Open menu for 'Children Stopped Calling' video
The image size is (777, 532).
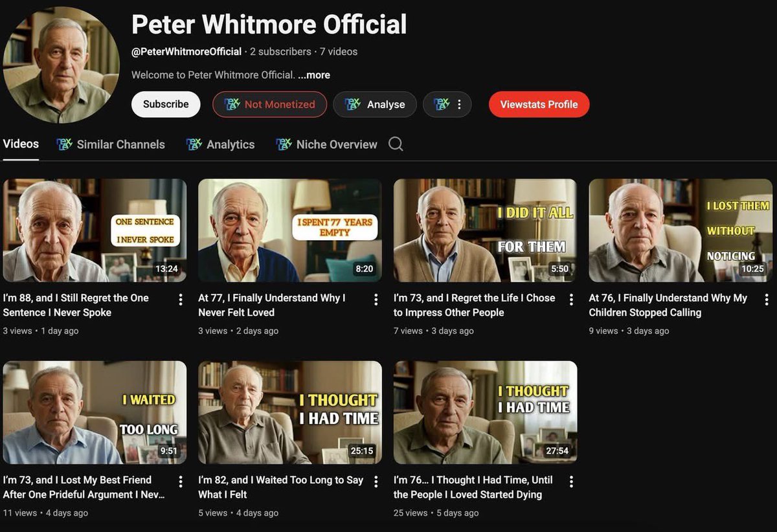766,299
